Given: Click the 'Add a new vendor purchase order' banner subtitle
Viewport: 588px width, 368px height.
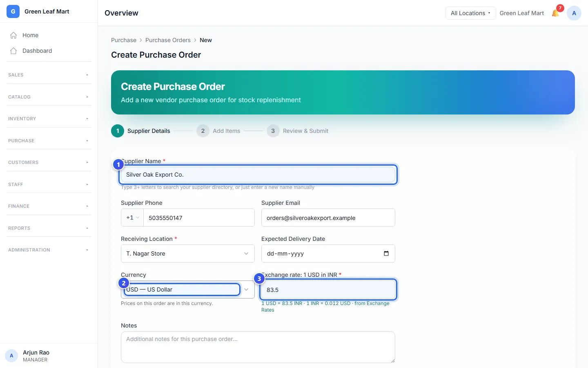Looking at the screenshot, I should point(211,100).
